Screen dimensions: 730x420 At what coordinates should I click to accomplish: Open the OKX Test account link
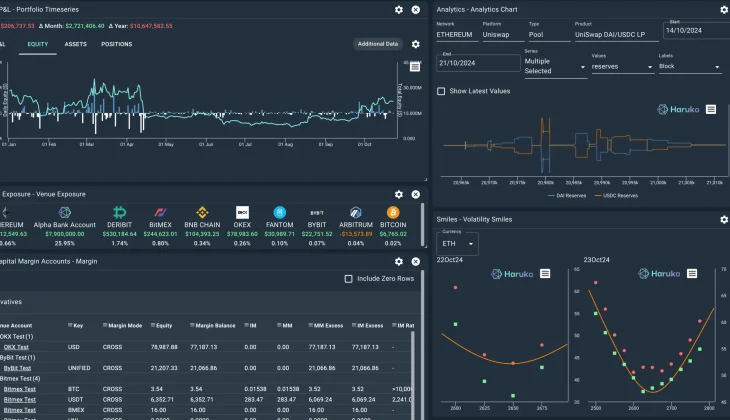coord(15,346)
